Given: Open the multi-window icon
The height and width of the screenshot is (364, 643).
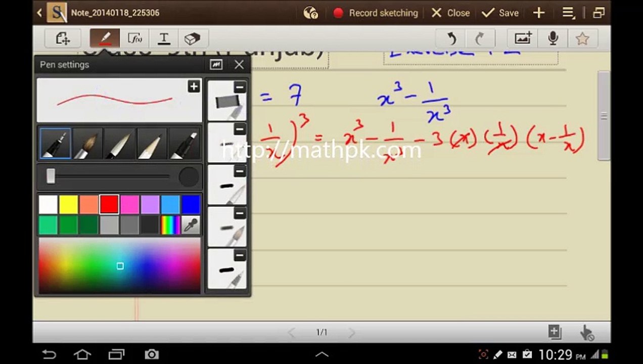Looking at the screenshot, I should (x=599, y=13).
